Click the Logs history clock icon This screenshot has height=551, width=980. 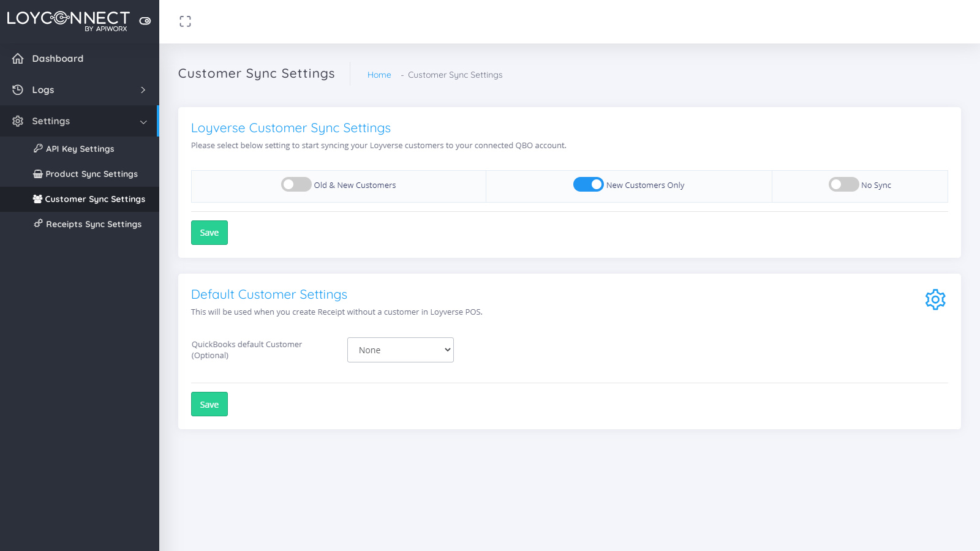click(18, 90)
